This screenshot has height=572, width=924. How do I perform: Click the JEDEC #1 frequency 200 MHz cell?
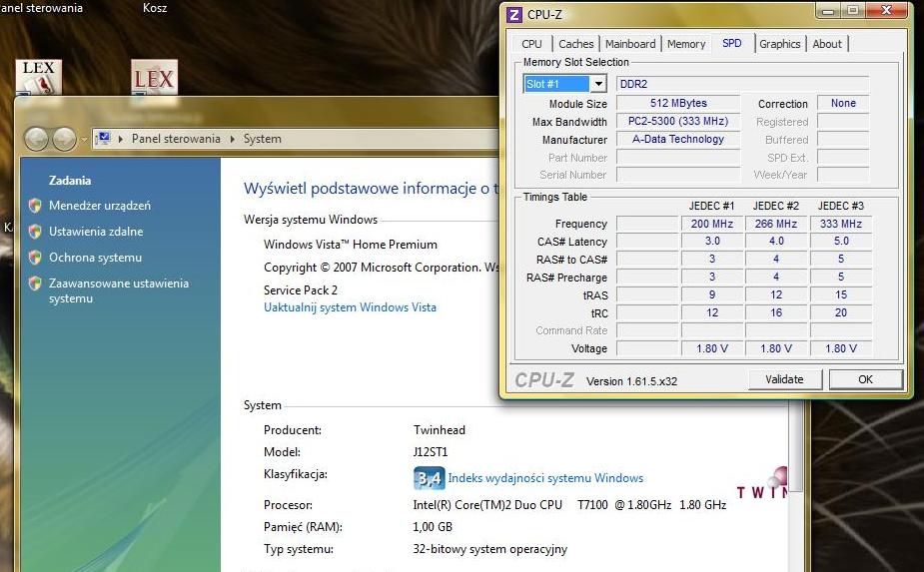(x=712, y=224)
